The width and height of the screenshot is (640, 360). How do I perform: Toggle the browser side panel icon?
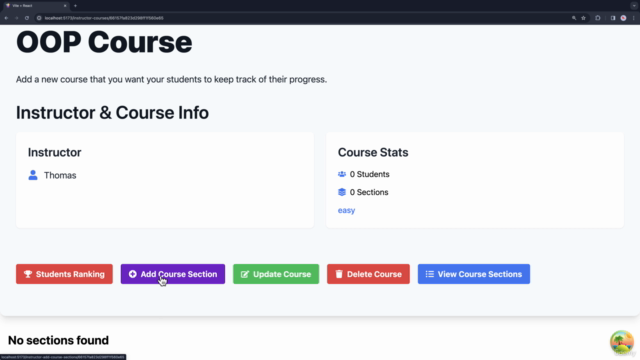613,18
